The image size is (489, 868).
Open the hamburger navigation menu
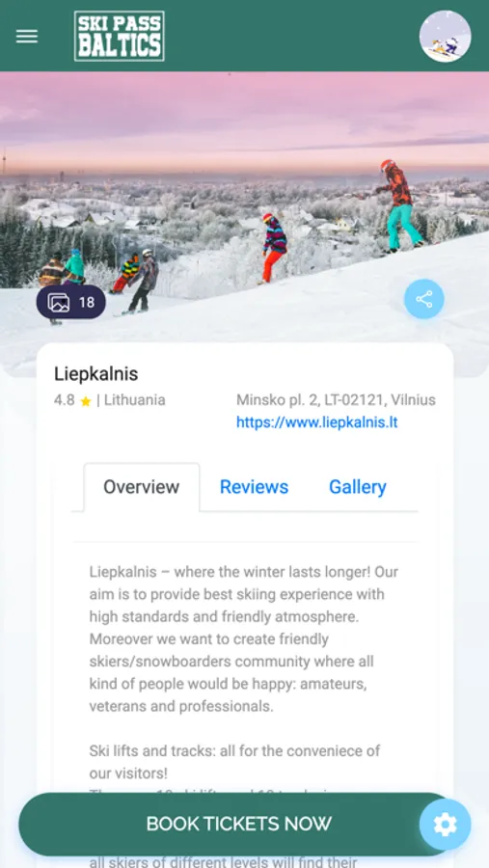point(27,37)
